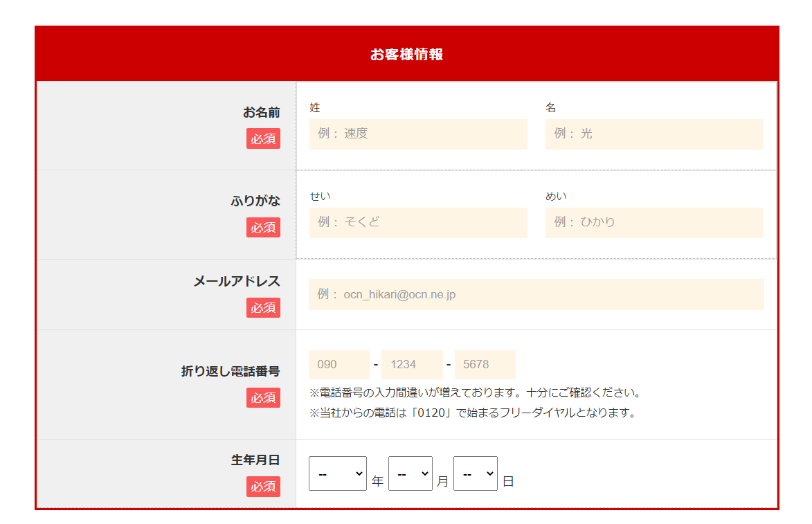Click the phone field showing 1234
Screen dimensions: 812x524
click(x=412, y=365)
